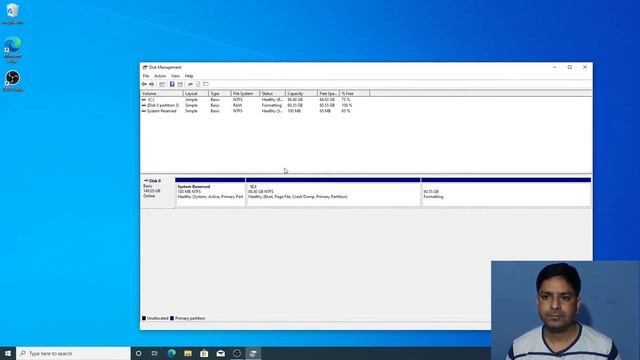
Task: Click the Disk Management title bar icon
Action: click(x=145, y=67)
